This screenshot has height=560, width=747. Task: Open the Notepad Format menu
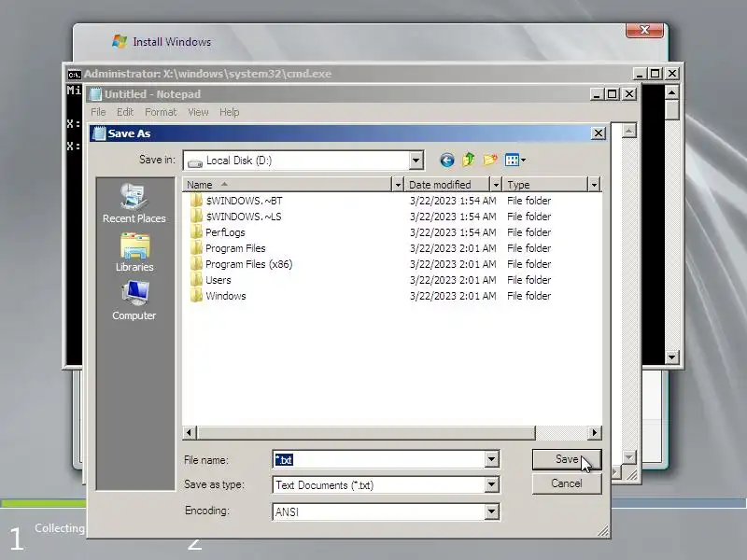161,112
